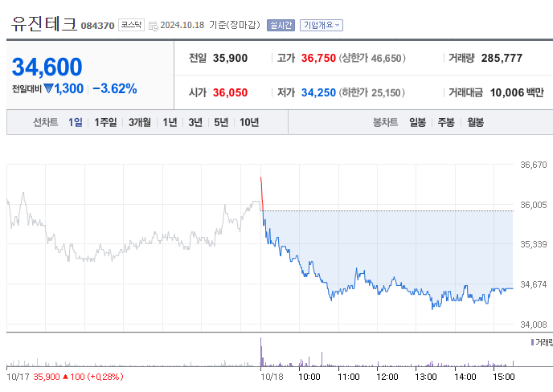Select the 1주일 line chart tab
The width and height of the screenshot is (553, 392).
coord(105,122)
